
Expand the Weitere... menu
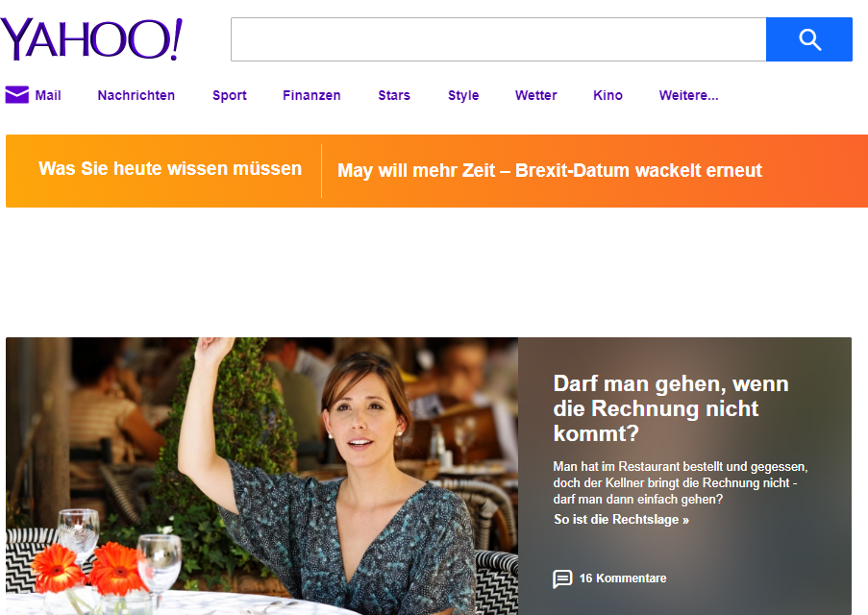click(688, 95)
